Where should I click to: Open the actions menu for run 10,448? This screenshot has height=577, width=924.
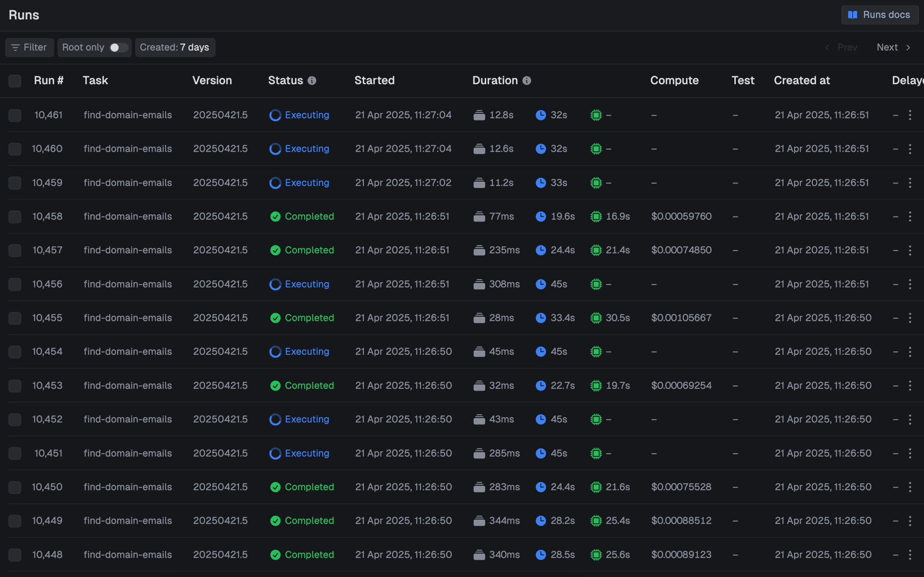[910, 554]
